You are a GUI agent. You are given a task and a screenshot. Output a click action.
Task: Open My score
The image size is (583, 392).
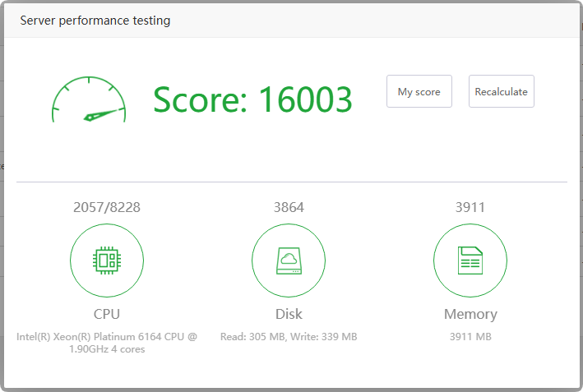tap(419, 92)
